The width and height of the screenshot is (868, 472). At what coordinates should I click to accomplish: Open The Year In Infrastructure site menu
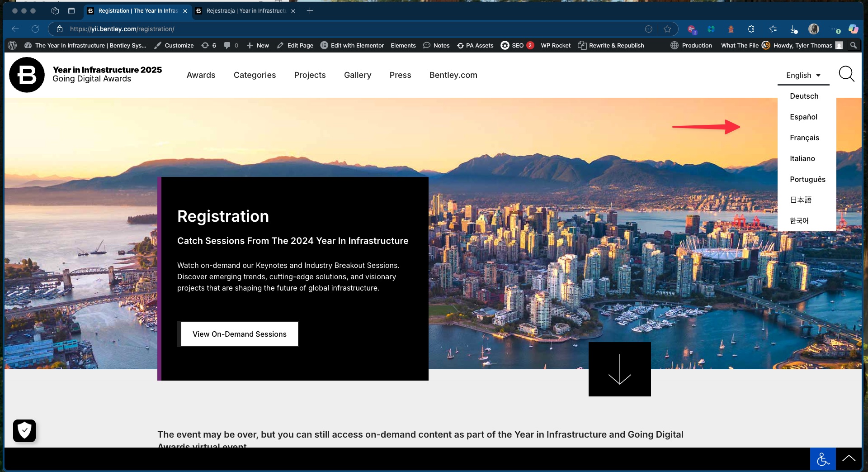point(85,45)
